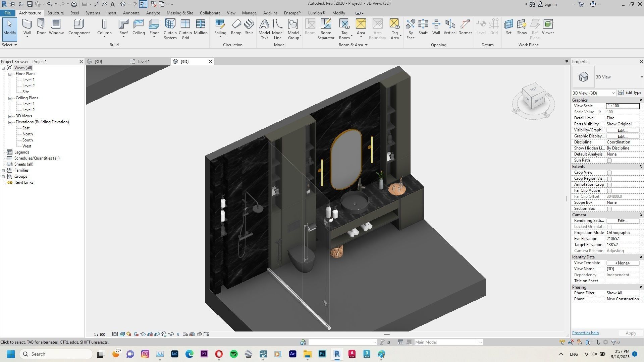Toggle Crop Region Visible checkbox

(609, 179)
